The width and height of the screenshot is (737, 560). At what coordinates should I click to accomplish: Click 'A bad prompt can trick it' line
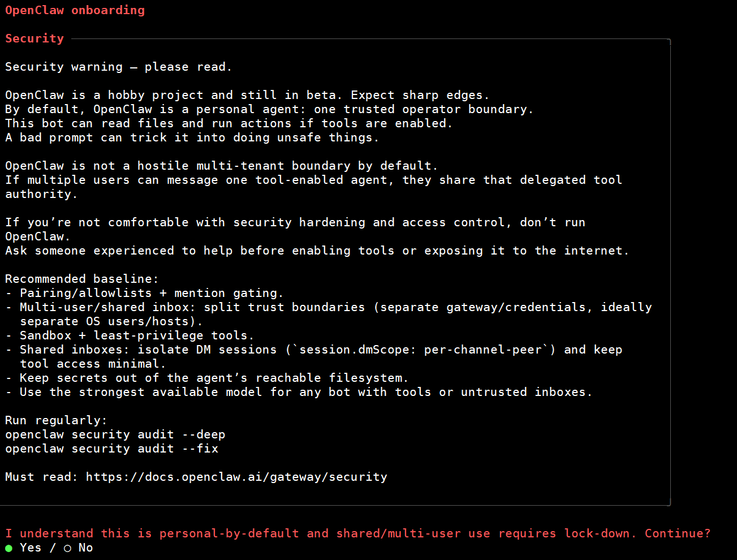tap(192, 137)
